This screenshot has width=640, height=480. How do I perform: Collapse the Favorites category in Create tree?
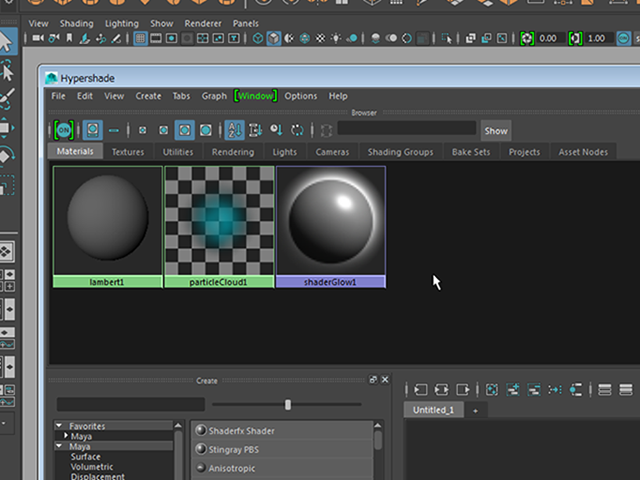[x=59, y=426]
